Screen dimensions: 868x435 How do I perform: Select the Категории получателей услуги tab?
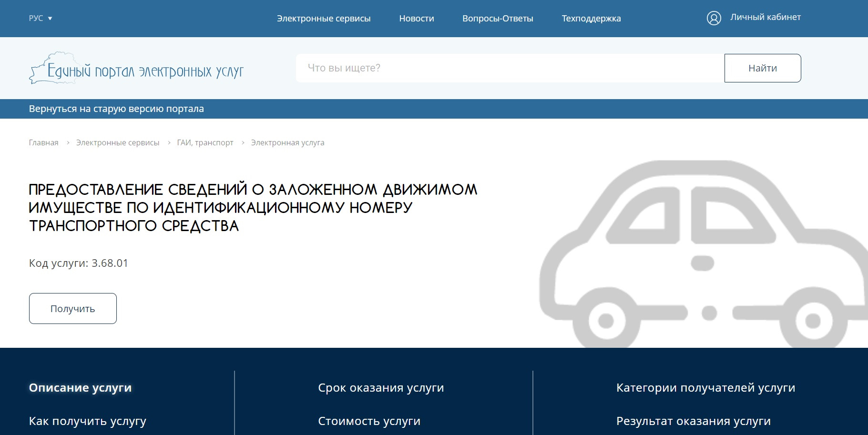[x=705, y=388]
